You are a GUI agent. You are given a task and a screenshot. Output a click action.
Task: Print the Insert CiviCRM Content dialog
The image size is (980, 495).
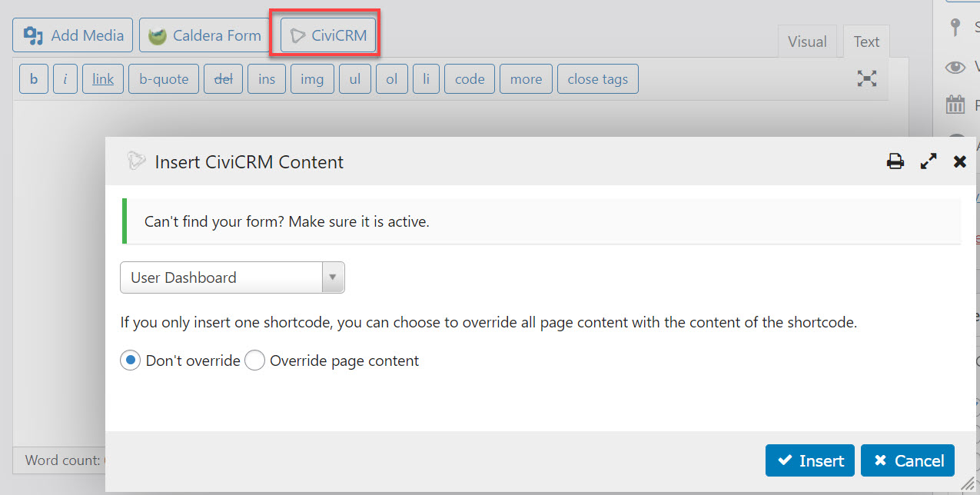(x=895, y=161)
